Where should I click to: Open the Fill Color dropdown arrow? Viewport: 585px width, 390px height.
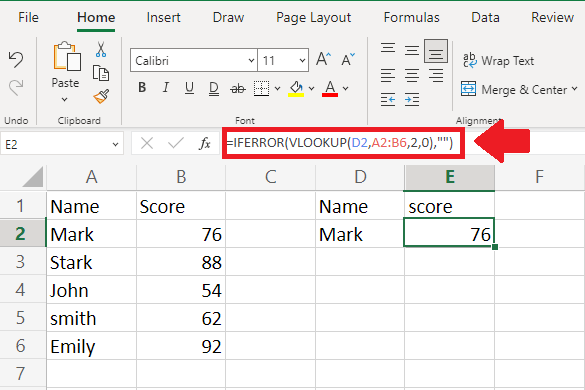[312, 88]
